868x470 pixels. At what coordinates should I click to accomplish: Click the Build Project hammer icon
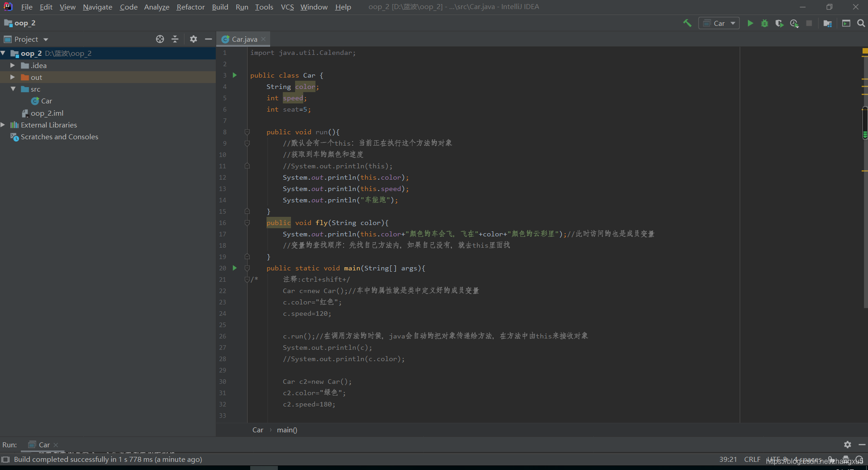687,23
